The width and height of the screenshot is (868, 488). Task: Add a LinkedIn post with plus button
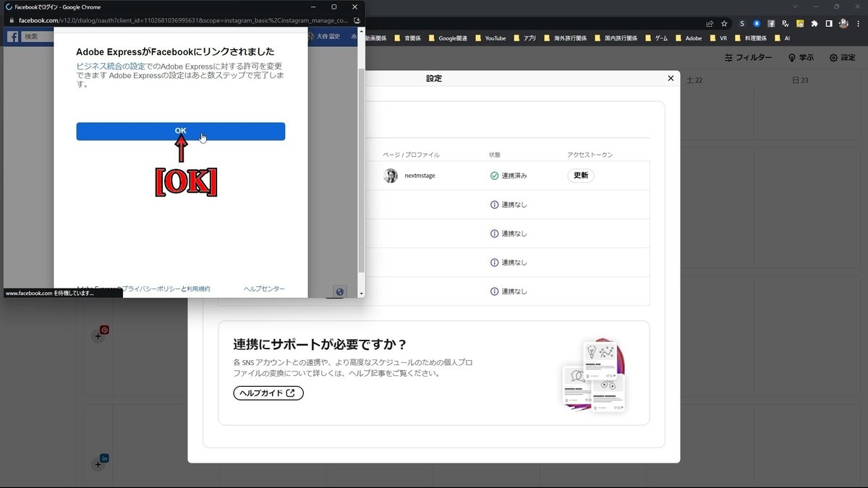tap(98, 464)
